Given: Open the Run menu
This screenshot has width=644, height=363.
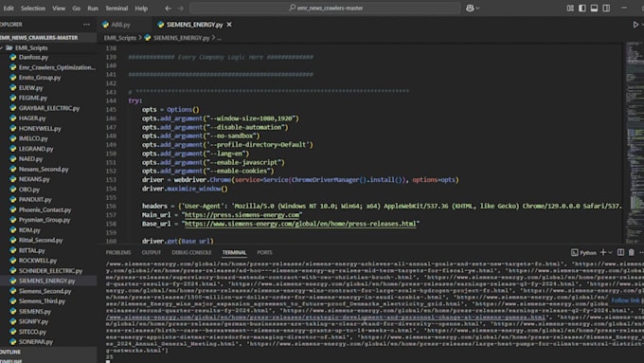Looking at the screenshot, I should click(93, 8).
